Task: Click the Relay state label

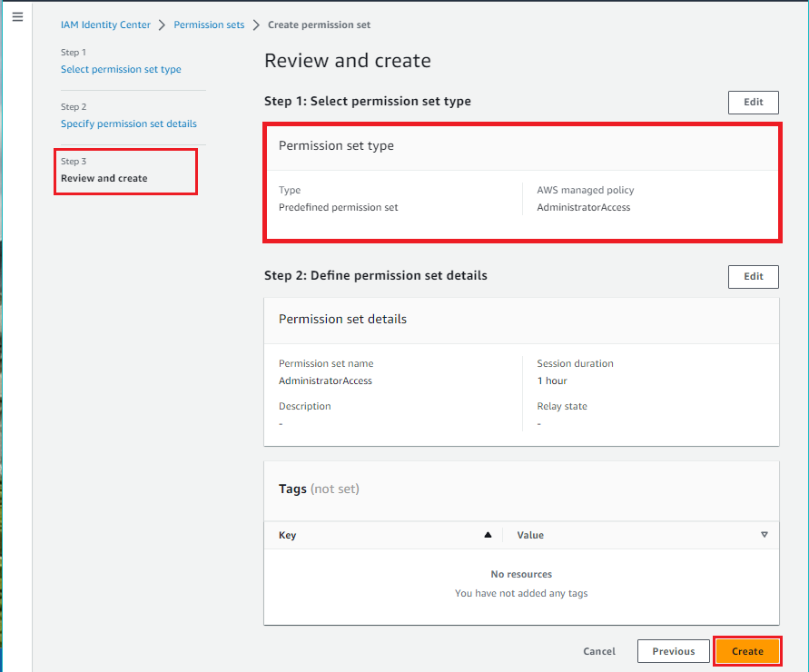Action: point(562,406)
